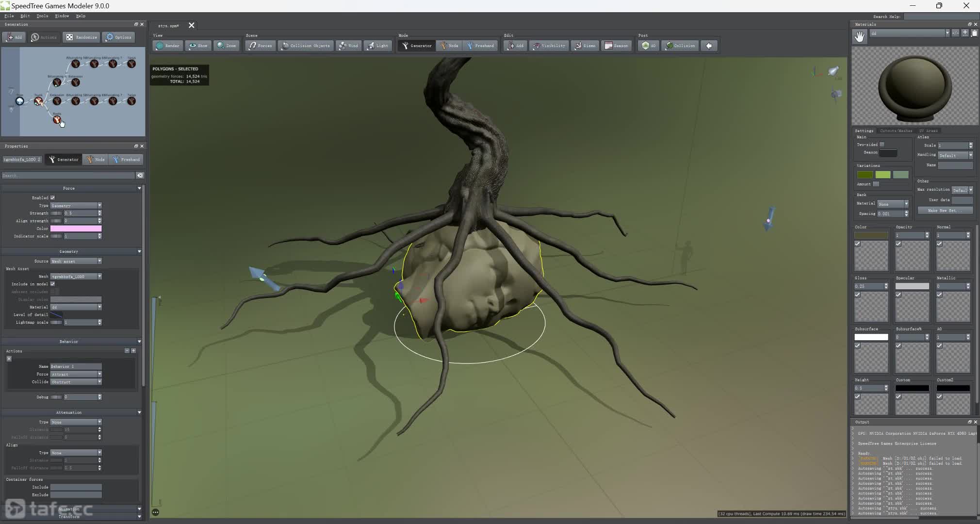Click the add material plus icon
This screenshot has width=980, height=524.
pyautogui.click(x=965, y=33)
